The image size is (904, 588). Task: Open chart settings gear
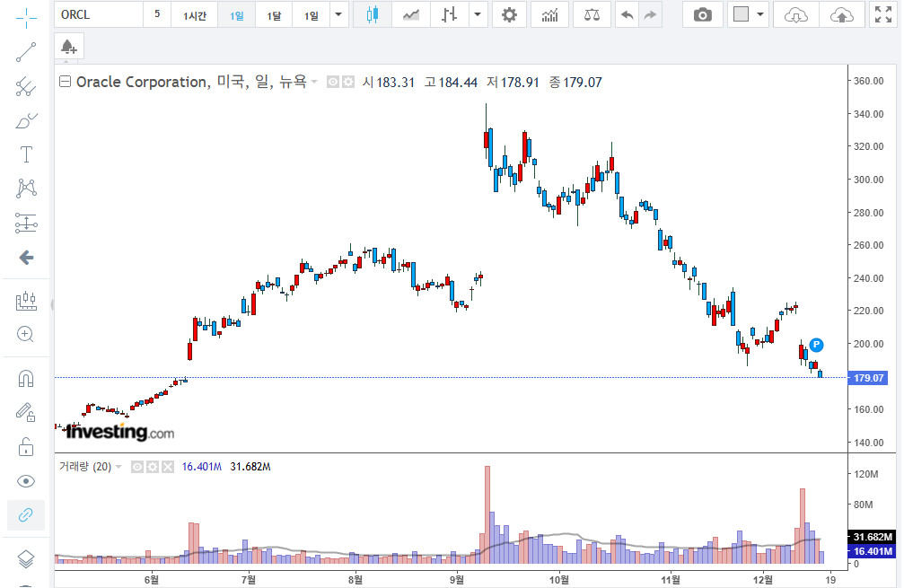pos(509,14)
